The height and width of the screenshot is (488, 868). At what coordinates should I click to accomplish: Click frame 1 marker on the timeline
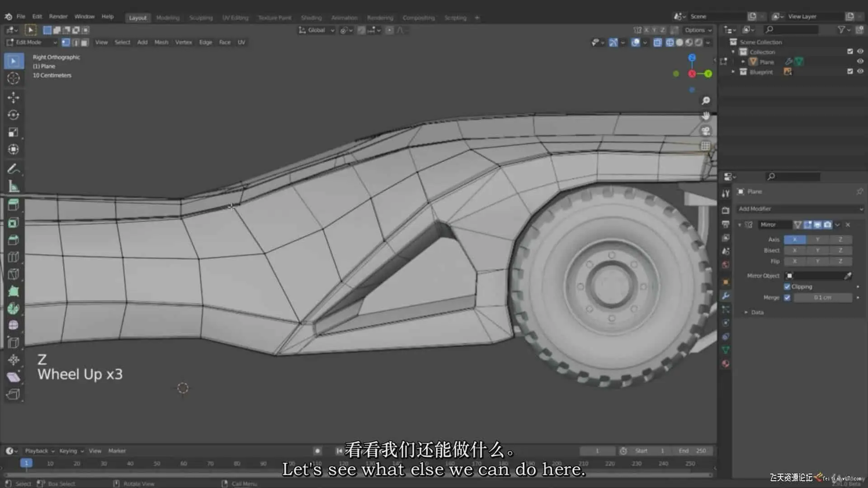(26, 463)
